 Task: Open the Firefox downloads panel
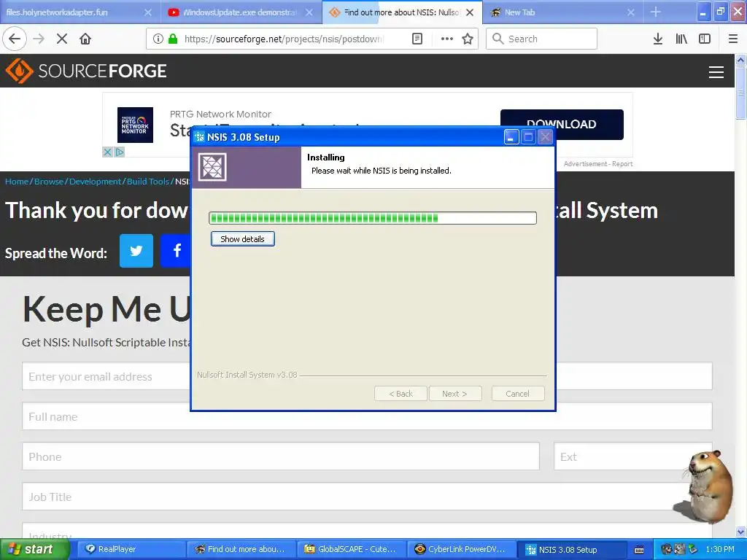(658, 39)
